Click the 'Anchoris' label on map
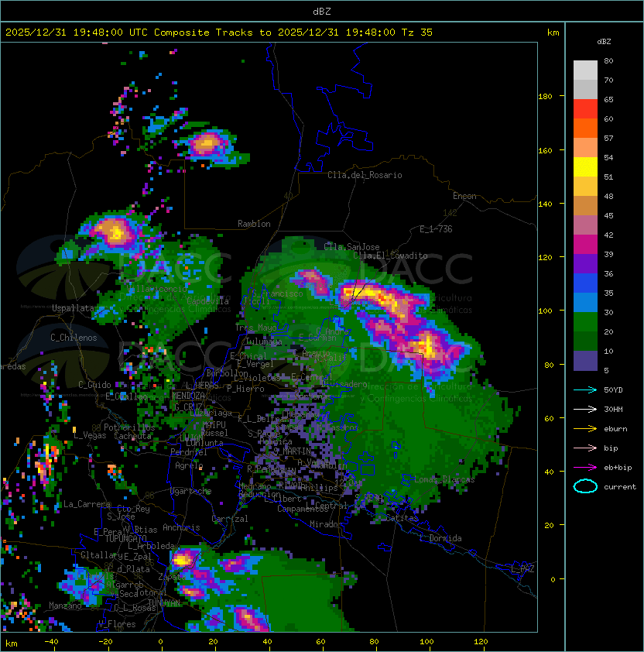644x652 pixels. click(181, 527)
